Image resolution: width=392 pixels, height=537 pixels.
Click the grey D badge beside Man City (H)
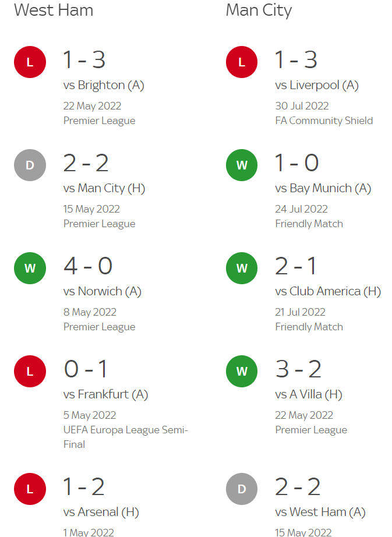(30, 165)
